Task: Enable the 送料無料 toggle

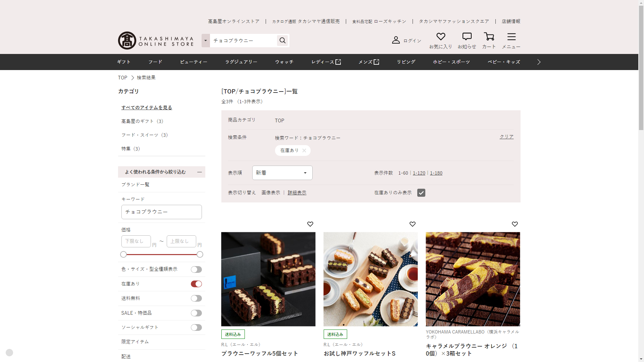Action: (x=196, y=298)
